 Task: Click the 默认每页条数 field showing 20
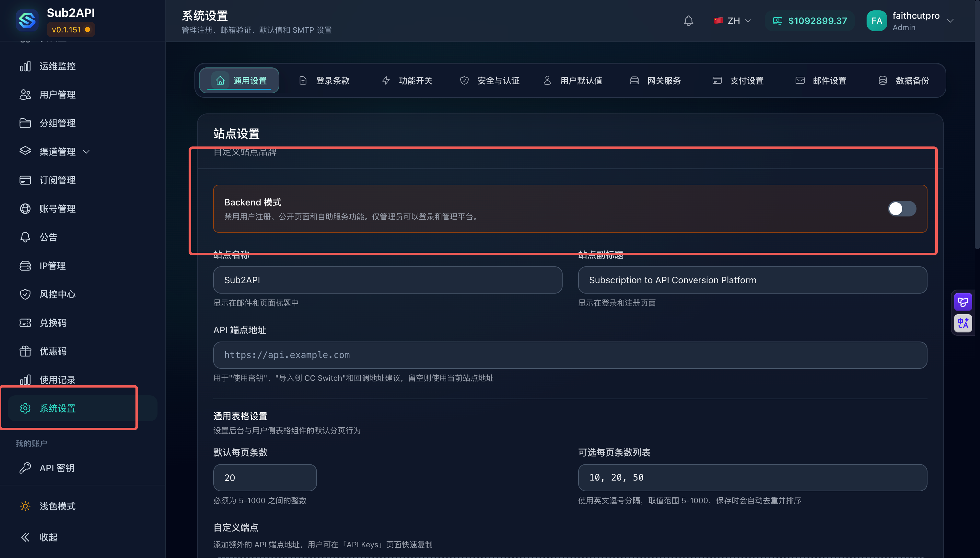pyautogui.click(x=265, y=478)
